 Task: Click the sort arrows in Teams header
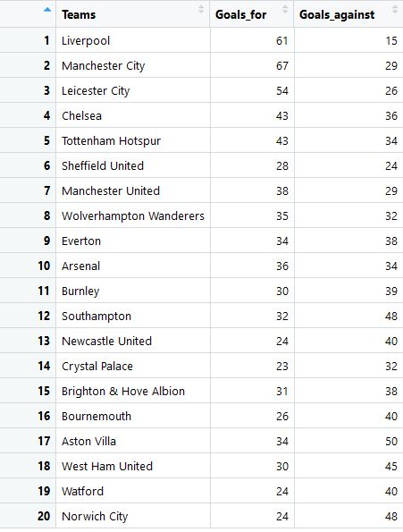201,9
